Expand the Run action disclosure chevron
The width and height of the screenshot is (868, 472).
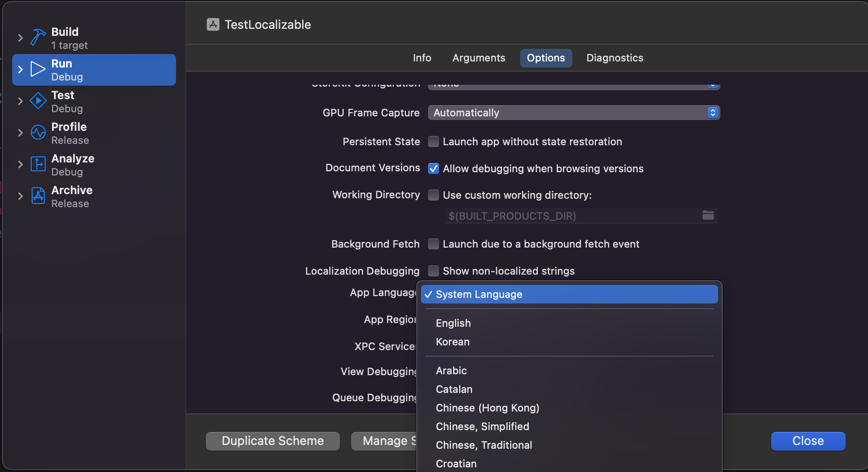[x=20, y=69]
